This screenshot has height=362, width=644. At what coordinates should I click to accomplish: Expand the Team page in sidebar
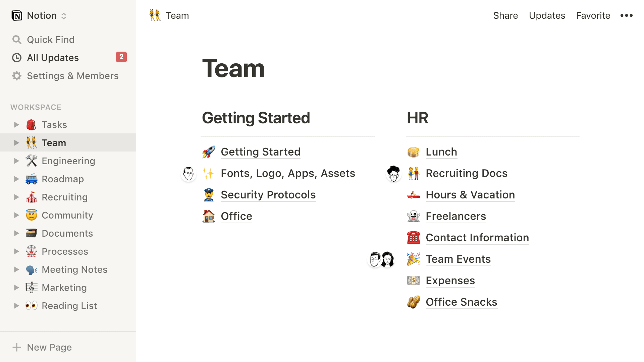pyautogui.click(x=16, y=142)
